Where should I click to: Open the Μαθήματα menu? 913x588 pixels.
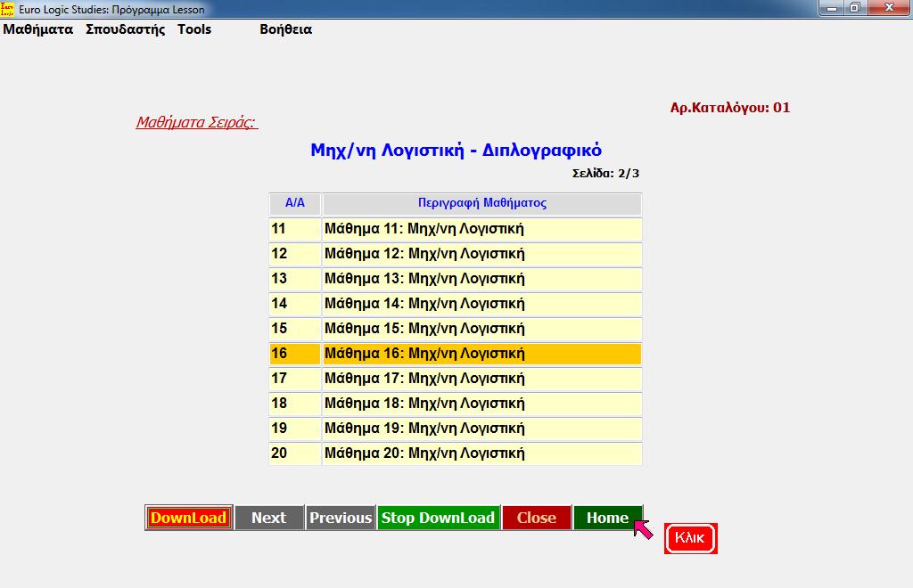pos(38,29)
